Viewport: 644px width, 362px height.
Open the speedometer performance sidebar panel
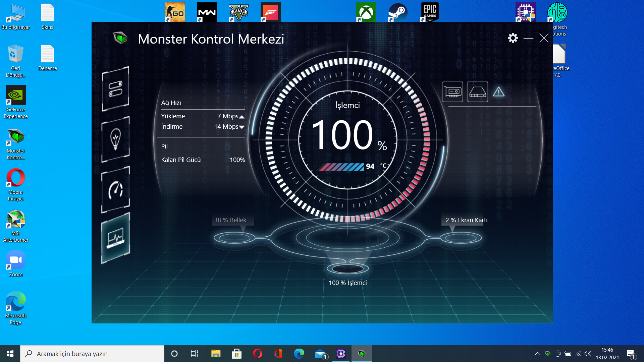[116, 190]
